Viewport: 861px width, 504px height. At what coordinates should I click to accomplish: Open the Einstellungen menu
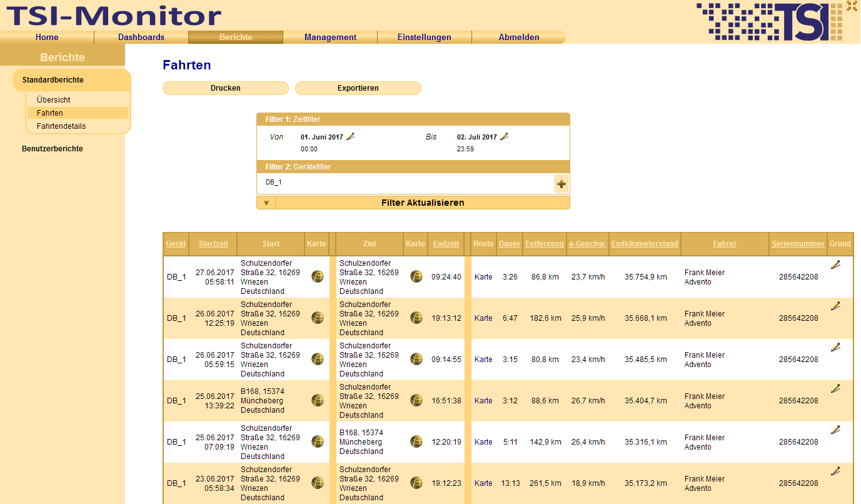tap(425, 38)
